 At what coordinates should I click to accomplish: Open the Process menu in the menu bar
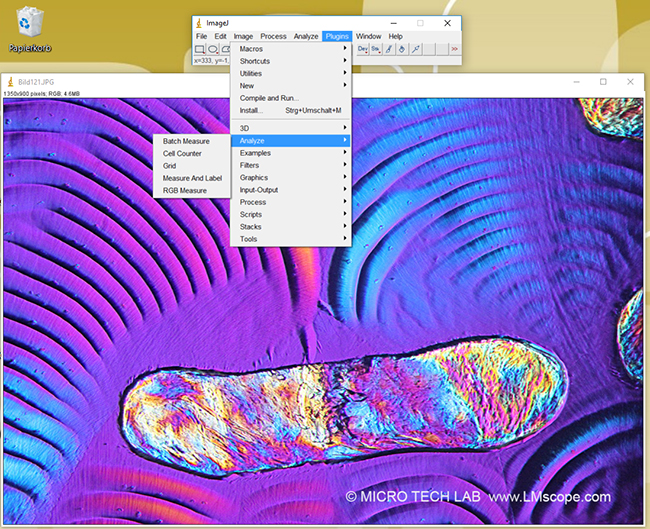click(273, 36)
